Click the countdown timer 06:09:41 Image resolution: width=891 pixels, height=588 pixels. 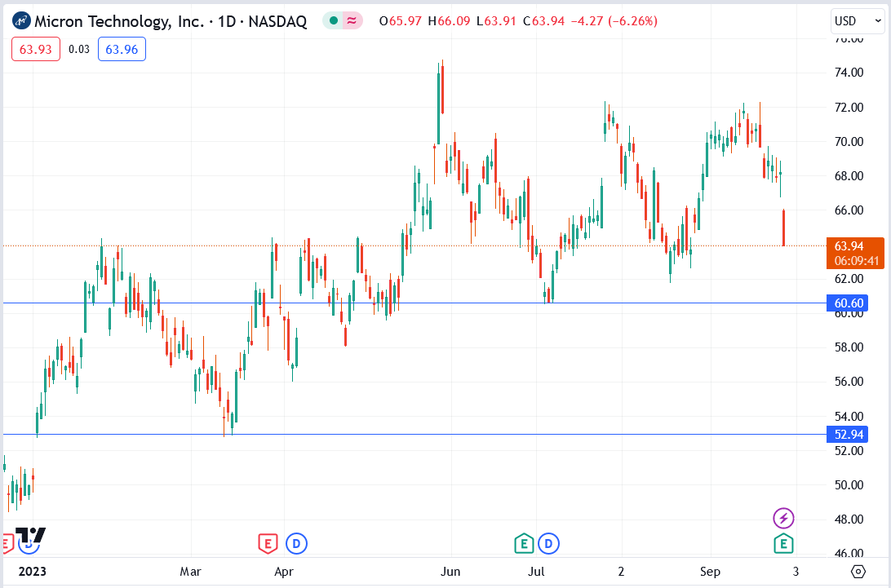click(857, 261)
